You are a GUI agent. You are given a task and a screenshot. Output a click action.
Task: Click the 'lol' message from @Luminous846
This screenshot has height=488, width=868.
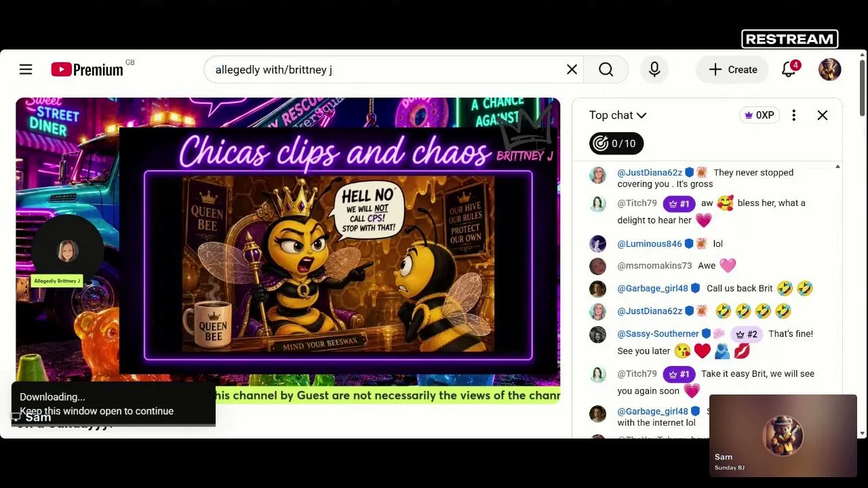[717, 244]
